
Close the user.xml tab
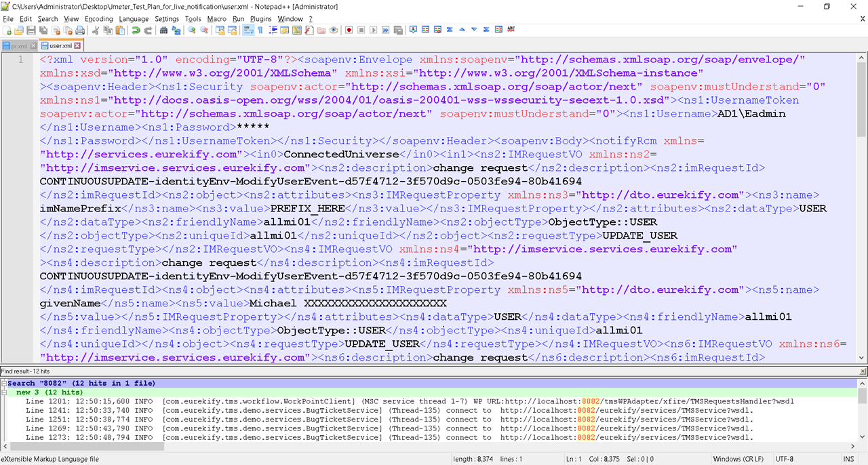[x=77, y=45]
